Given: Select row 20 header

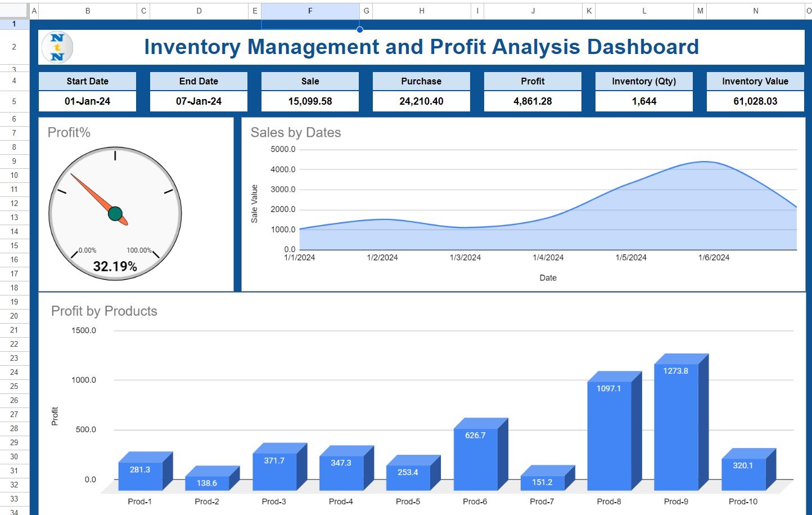Looking at the screenshot, I should 14,316.
